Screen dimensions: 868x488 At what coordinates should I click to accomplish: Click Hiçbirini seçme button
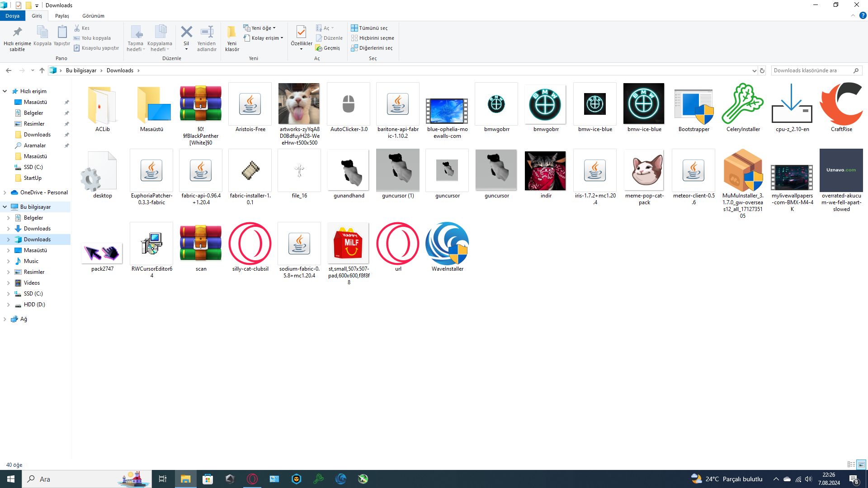click(x=376, y=38)
